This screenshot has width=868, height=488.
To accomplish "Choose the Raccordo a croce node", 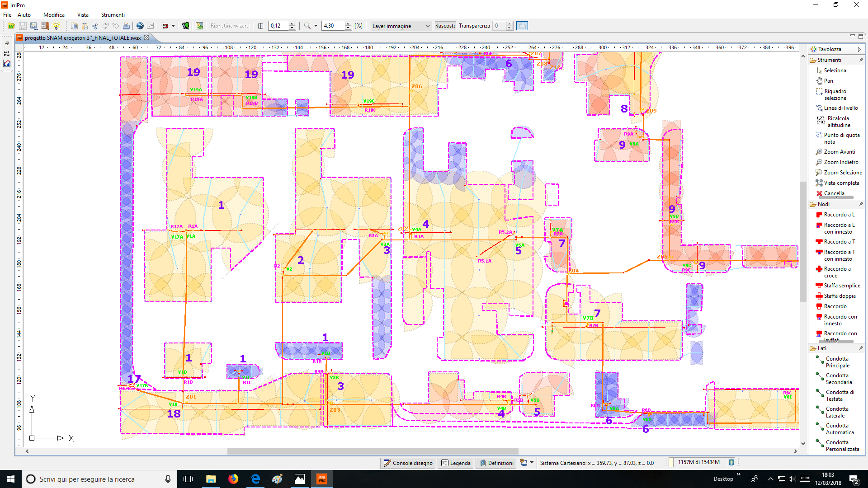I will point(837,272).
